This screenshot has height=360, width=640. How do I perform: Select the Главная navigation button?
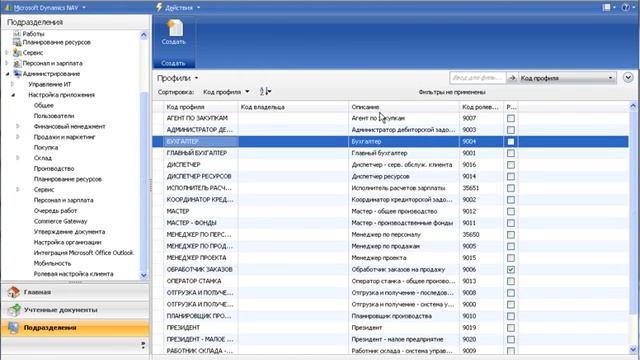[x=75, y=292]
